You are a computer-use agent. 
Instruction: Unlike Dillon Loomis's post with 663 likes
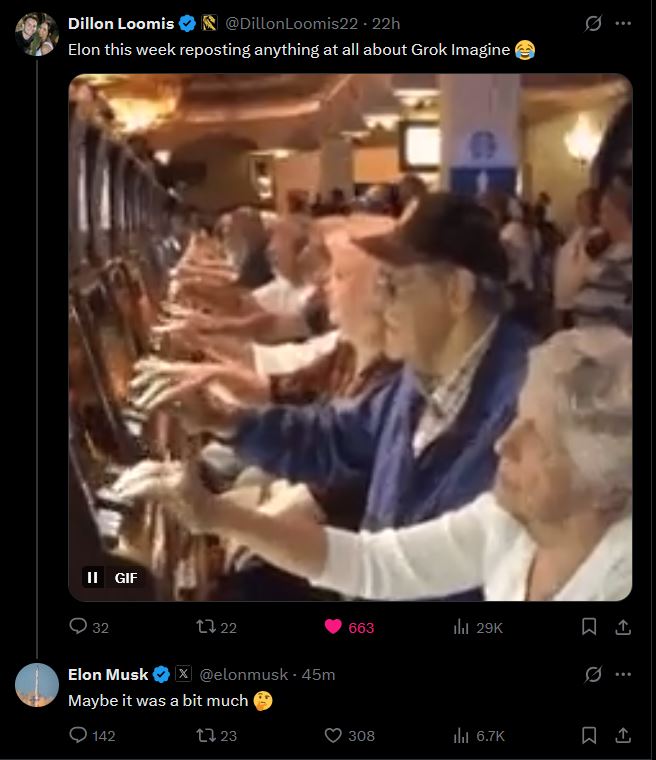pyautogui.click(x=349, y=627)
